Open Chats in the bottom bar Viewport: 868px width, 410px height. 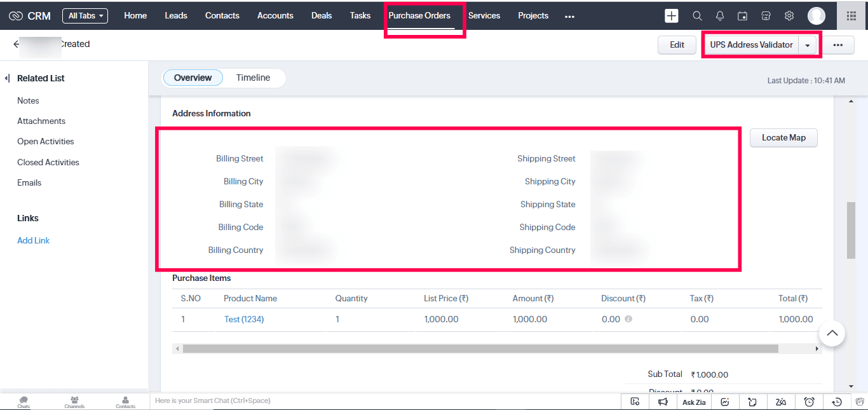[24, 402]
